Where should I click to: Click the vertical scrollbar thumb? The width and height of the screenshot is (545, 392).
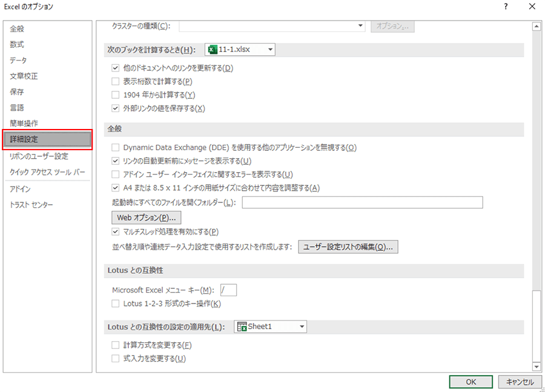pos(537,325)
